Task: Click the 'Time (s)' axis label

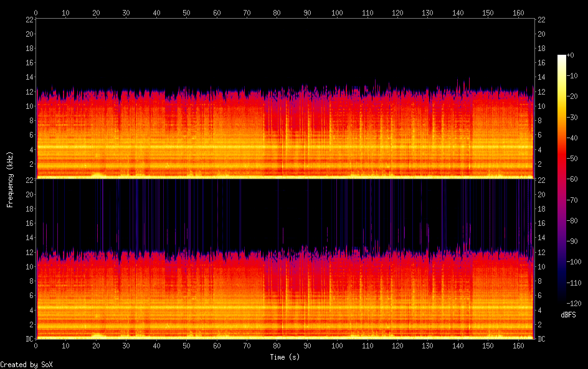Action: (x=285, y=357)
